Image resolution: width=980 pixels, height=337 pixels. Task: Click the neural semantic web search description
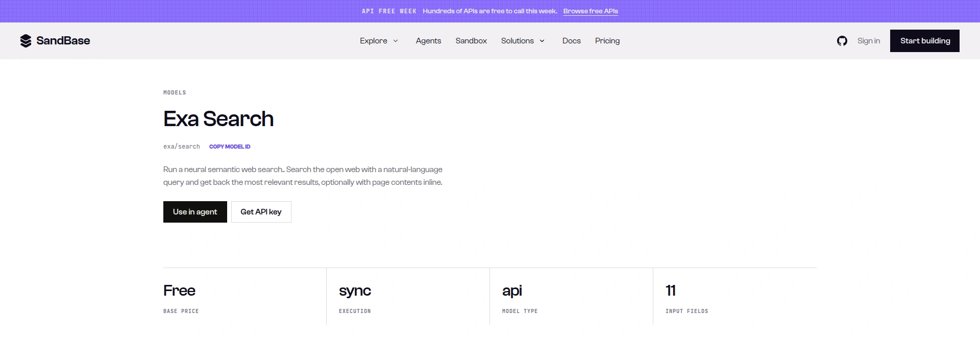click(303, 176)
